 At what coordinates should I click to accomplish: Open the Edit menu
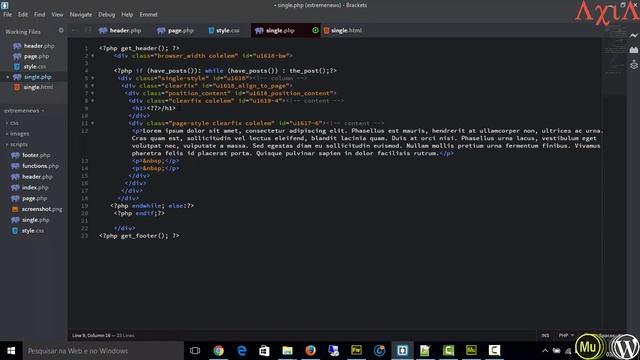(22, 14)
